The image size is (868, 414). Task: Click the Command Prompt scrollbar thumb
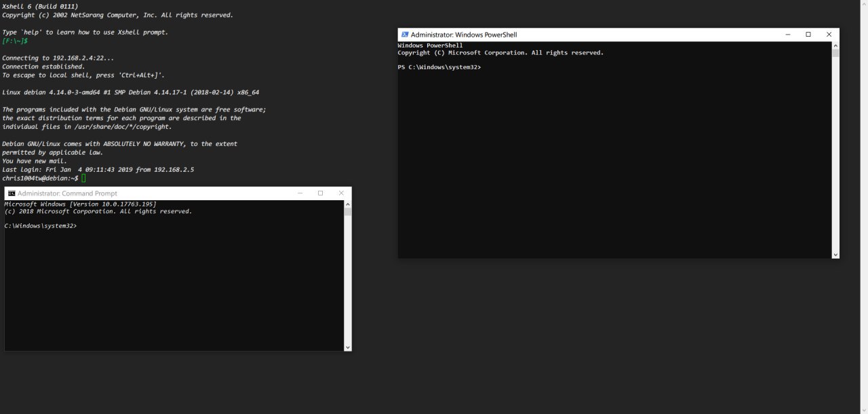pos(348,212)
